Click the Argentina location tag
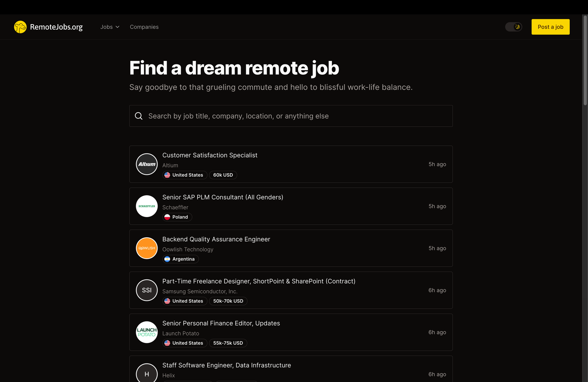 click(181, 259)
